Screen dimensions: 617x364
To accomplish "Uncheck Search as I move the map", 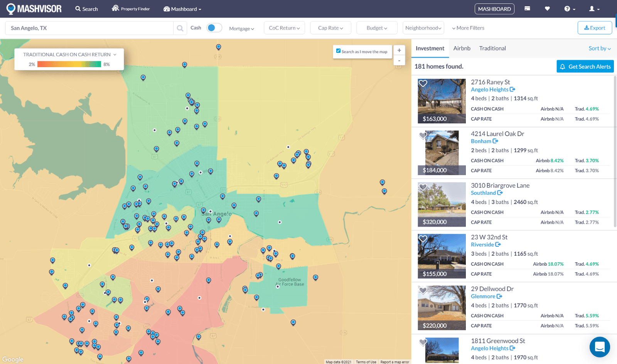I will 339,51.
